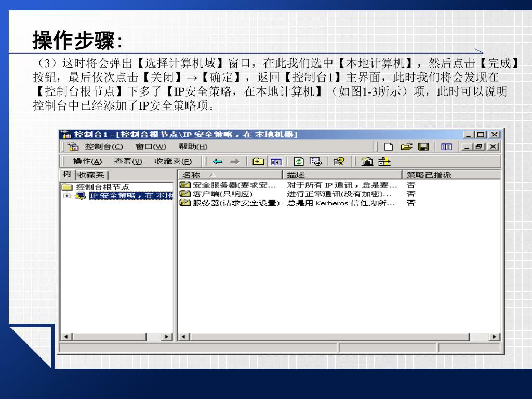
Task: Switch to the 收藏夹 tab in left pane
Action: (x=91, y=175)
